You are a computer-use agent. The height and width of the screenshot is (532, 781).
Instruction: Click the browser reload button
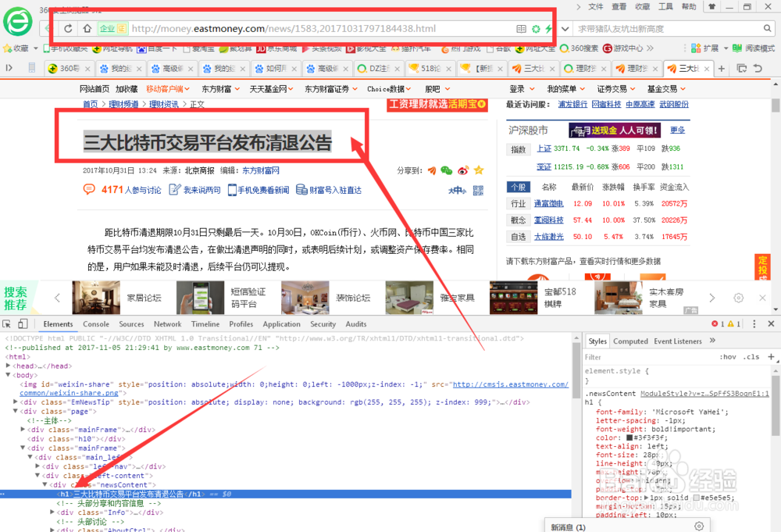click(x=68, y=28)
